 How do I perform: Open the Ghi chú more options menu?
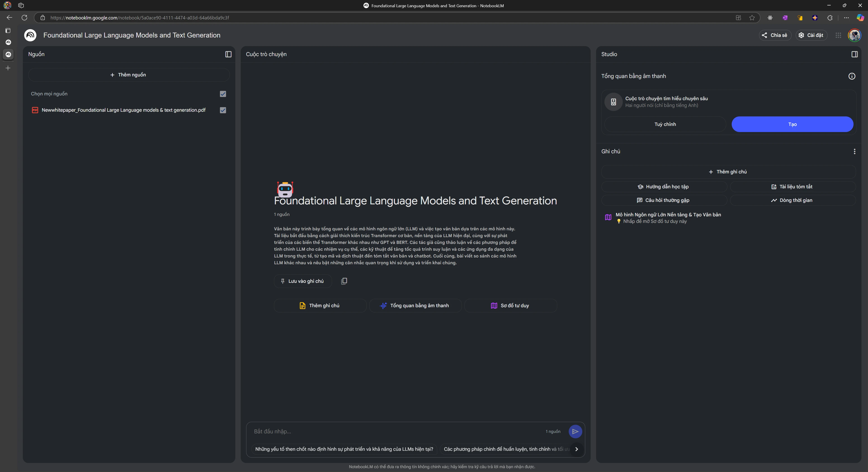click(854, 152)
